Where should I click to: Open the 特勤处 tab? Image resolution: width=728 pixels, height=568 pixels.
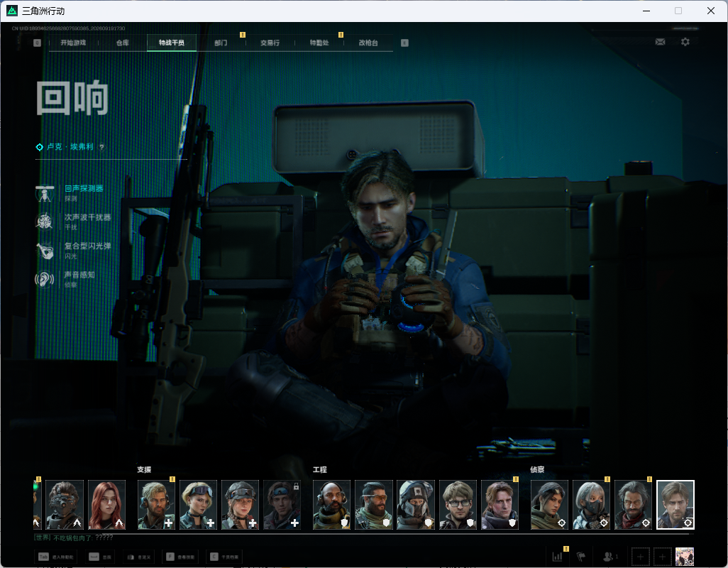point(319,43)
